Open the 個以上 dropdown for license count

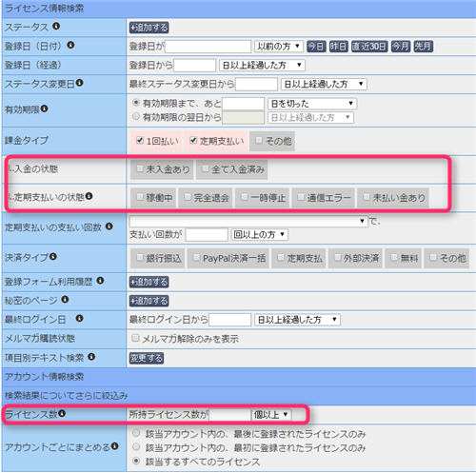point(271,414)
